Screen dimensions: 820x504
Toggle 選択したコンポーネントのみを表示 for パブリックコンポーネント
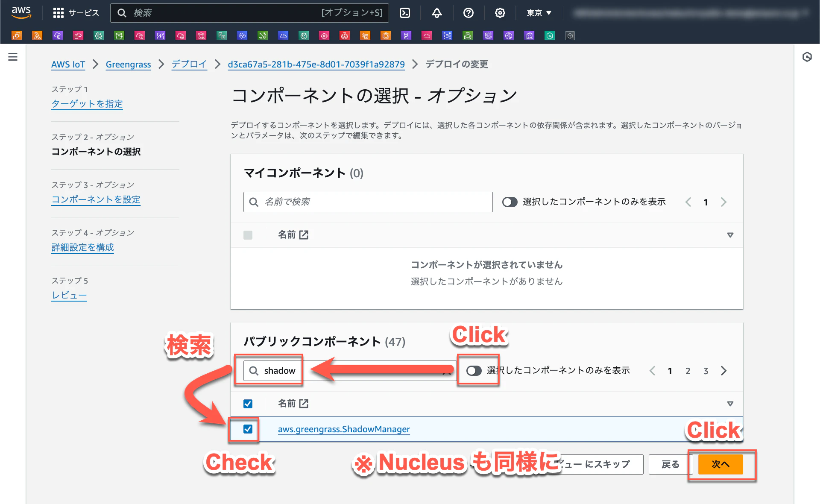point(474,371)
